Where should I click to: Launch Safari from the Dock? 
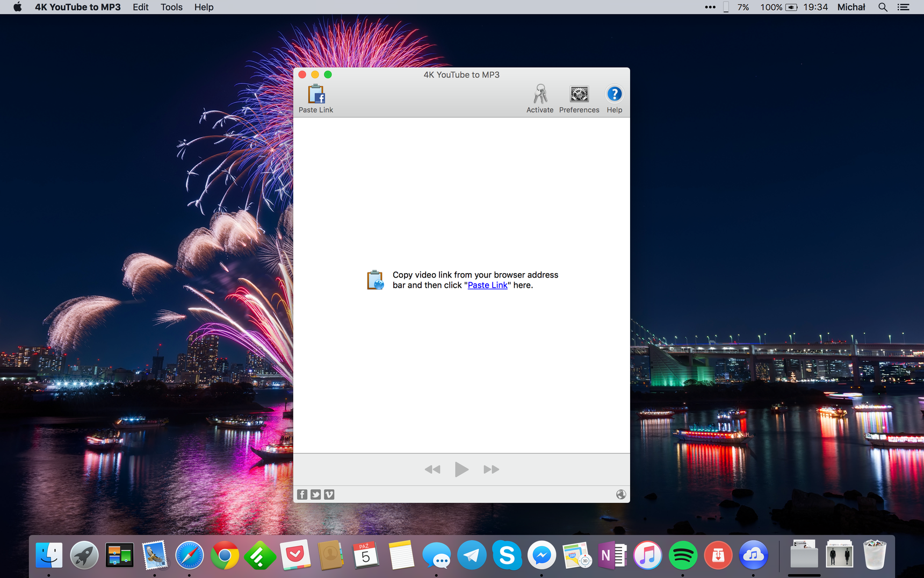pyautogui.click(x=190, y=555)
